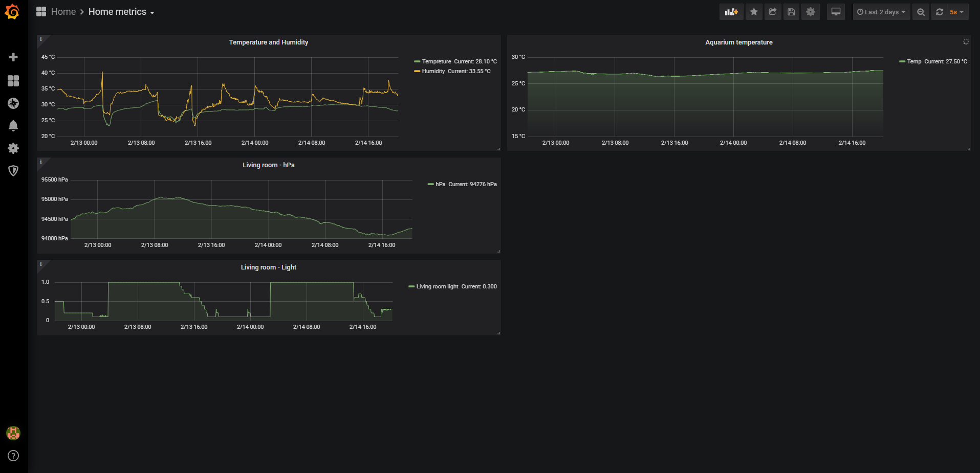Toggle the Humidity series in the legend

[x=433, y=71]
